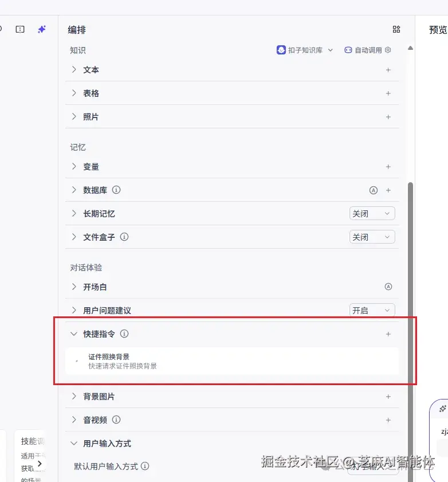The width and height of the screenshot is (448, 482).
Task: Click the info icon next to 文件盒子
Action: (124, 237)
